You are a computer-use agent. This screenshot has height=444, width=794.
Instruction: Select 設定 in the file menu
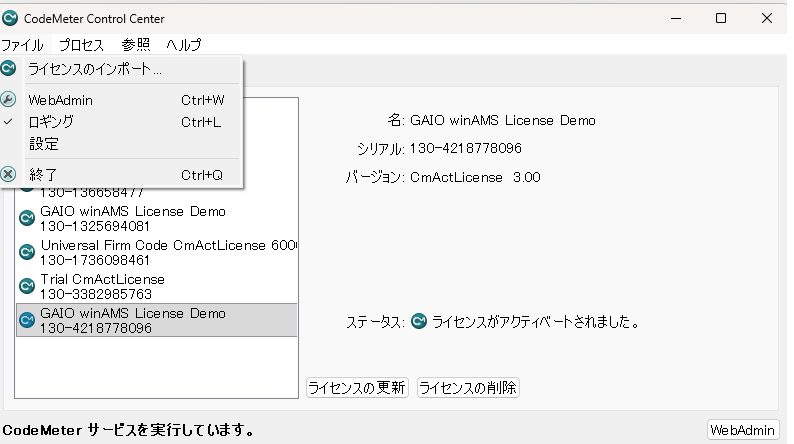43,144
